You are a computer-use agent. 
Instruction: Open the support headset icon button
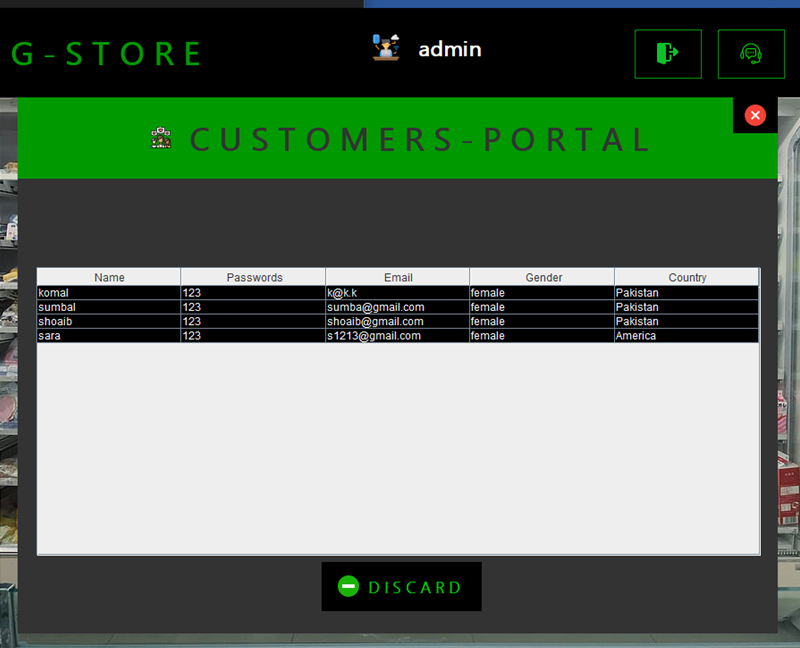(751, 54)
